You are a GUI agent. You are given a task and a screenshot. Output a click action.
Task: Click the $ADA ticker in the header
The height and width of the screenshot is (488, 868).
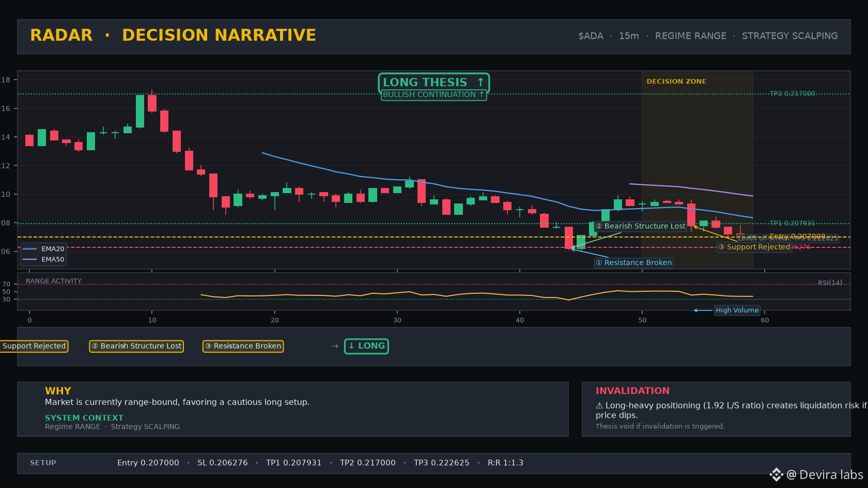pyautogui.click(x=591, y=36)
